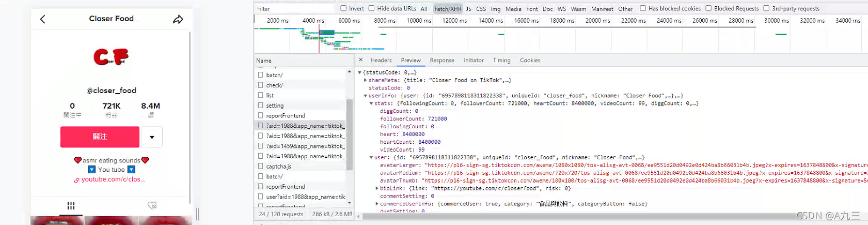Close the request details panel
This screenshot has height=225, width=868.
360,60
